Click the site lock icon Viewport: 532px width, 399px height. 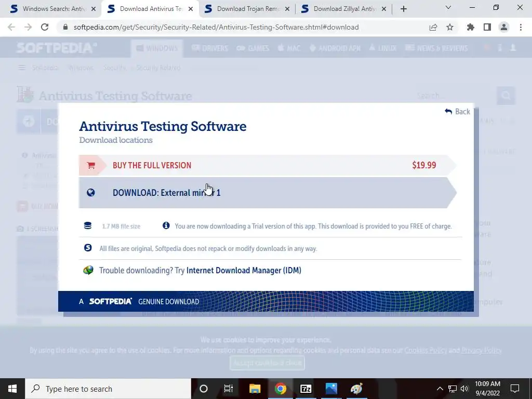point(65,27)
